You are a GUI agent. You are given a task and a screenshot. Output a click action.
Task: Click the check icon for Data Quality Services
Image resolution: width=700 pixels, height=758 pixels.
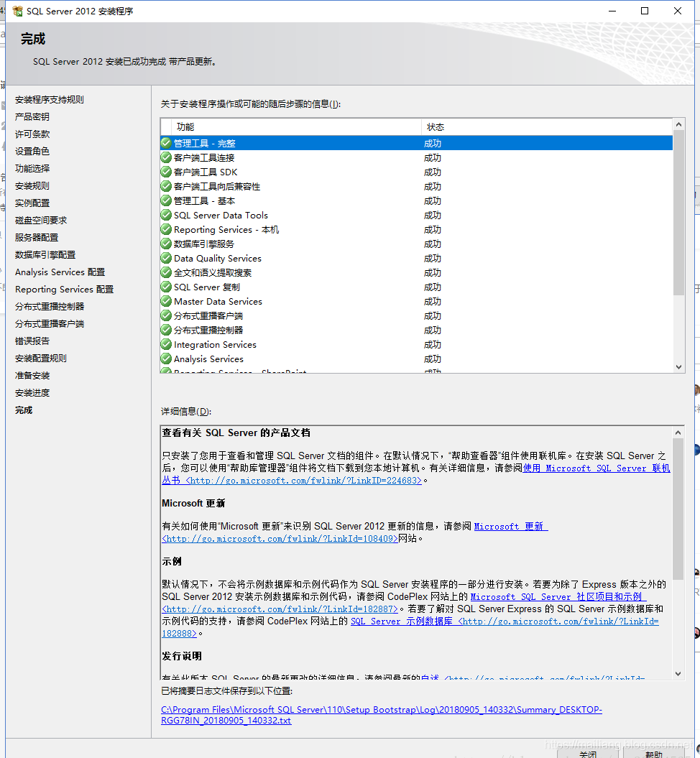point(166,258)
